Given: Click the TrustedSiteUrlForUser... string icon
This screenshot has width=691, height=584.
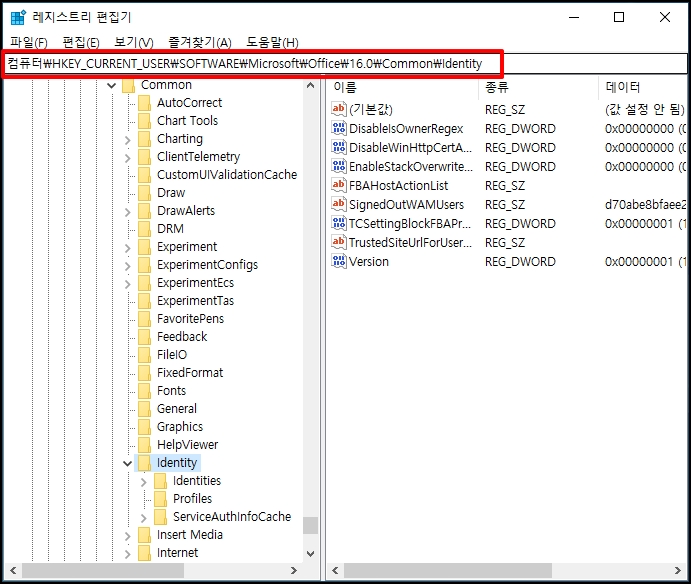Looking at the screenshot, I should [x=338, y=242].
